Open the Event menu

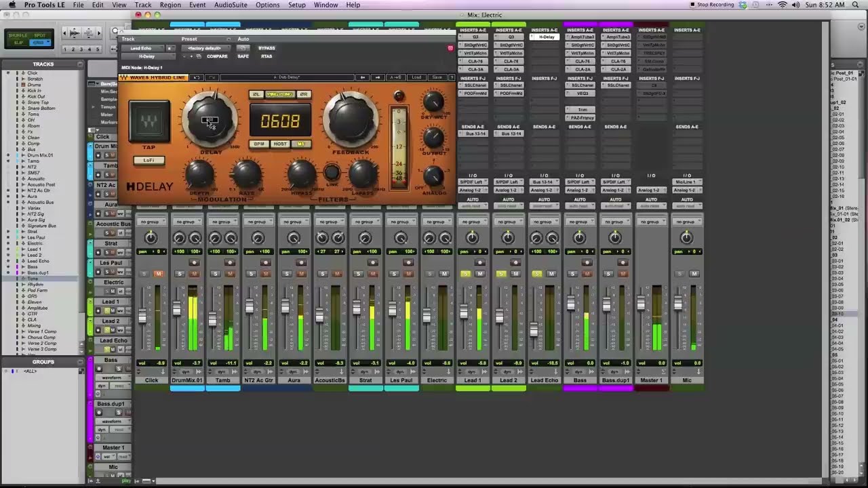tap(197, 5)
